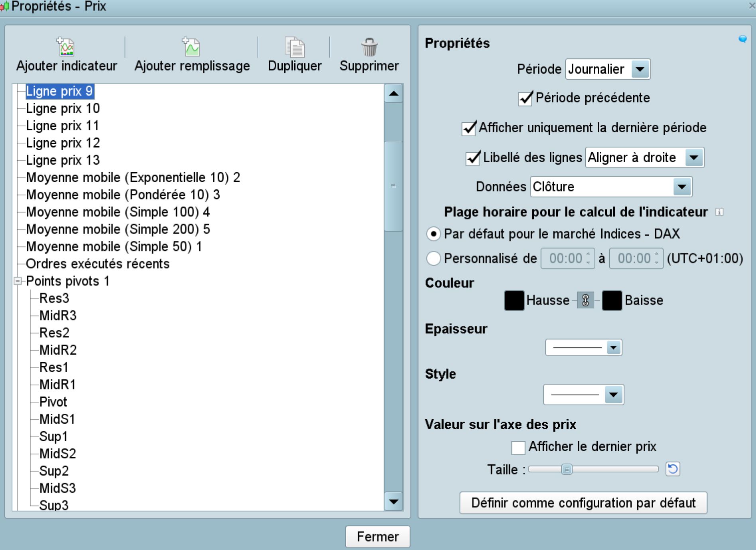Uncheck Afficher uniquement la dernière période

[x=469, y=128]
